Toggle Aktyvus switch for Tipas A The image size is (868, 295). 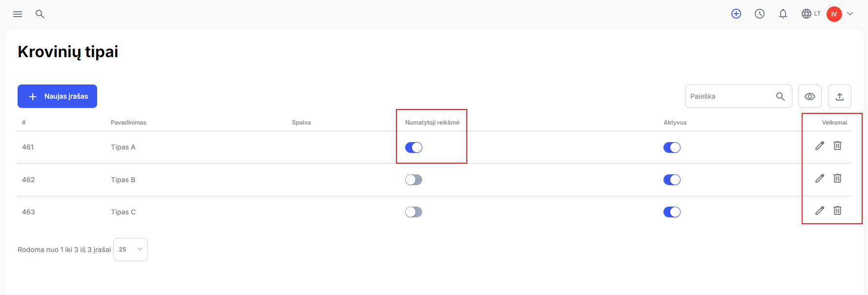pyautogui.click(x=672, y=147)
